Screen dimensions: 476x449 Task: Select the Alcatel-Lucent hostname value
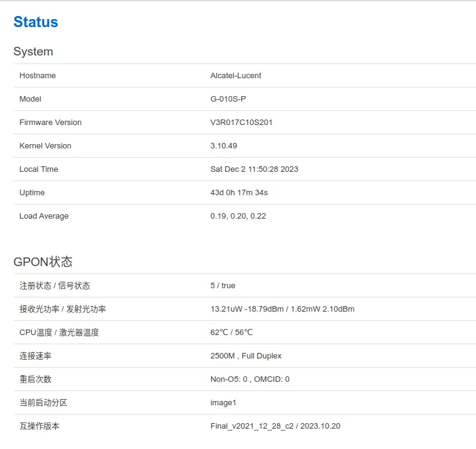click(236, 75)
